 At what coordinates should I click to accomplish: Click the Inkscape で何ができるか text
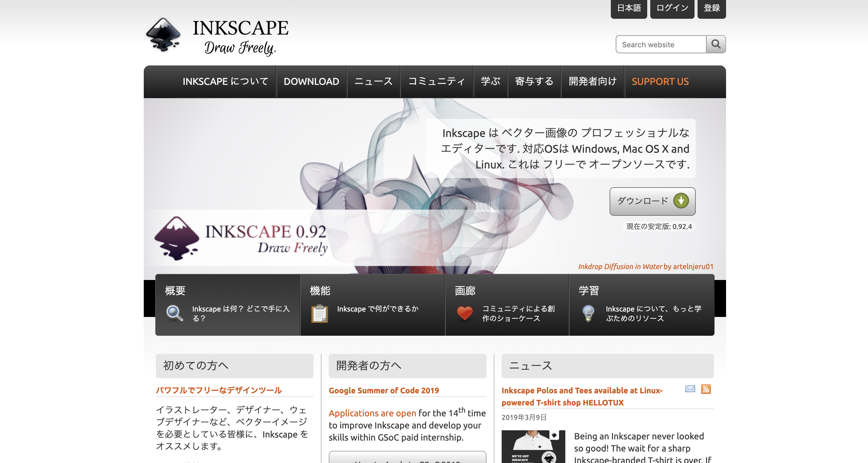tap(378, 309)
